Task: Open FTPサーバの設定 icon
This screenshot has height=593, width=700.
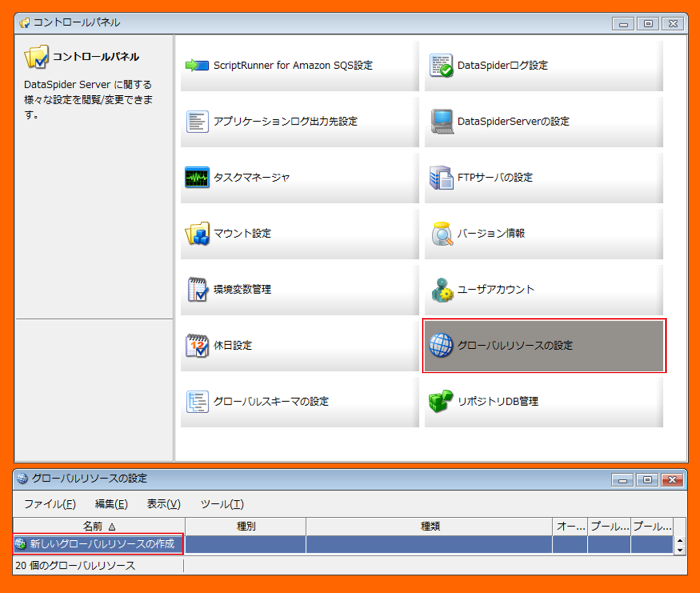Action: [441, 177]
